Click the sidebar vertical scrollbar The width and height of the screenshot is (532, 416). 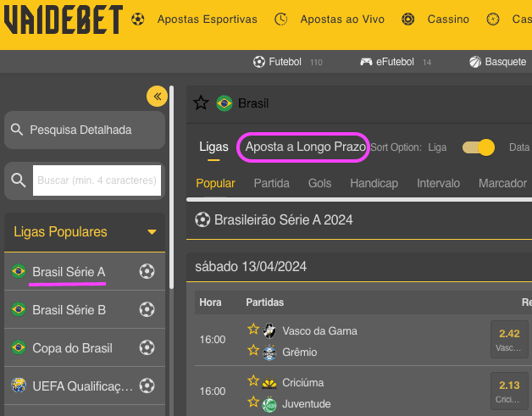click(172, 187)
